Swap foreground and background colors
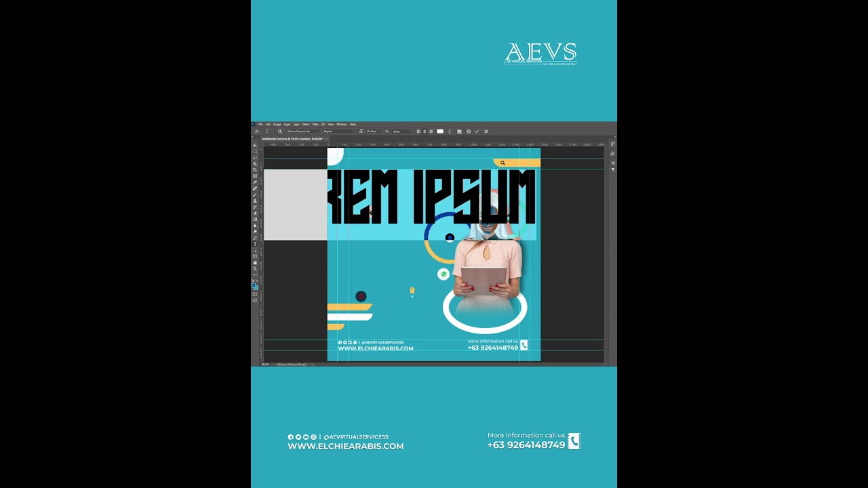 tap(257, 281)
